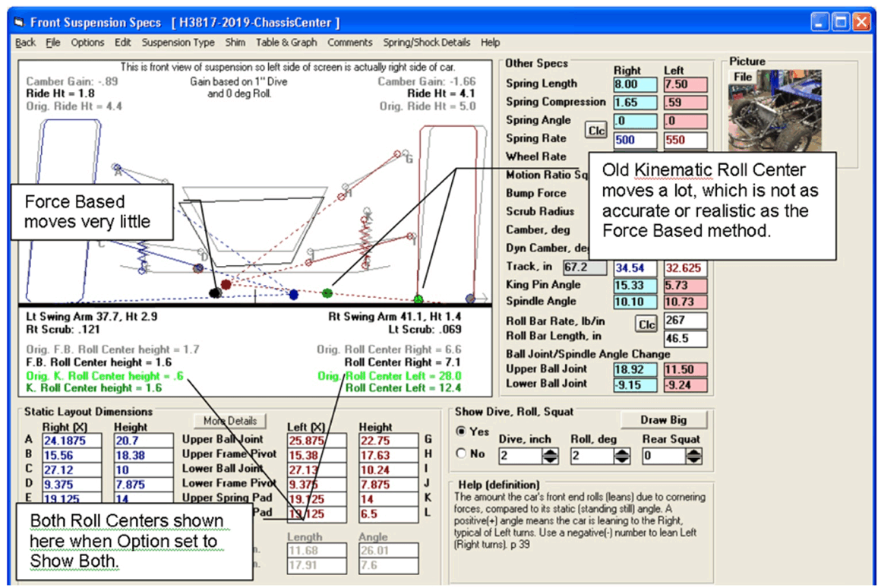The image size is (881, 588).
Task: Increase Dive, inch with the up arrow
Action: coord(550,452)
